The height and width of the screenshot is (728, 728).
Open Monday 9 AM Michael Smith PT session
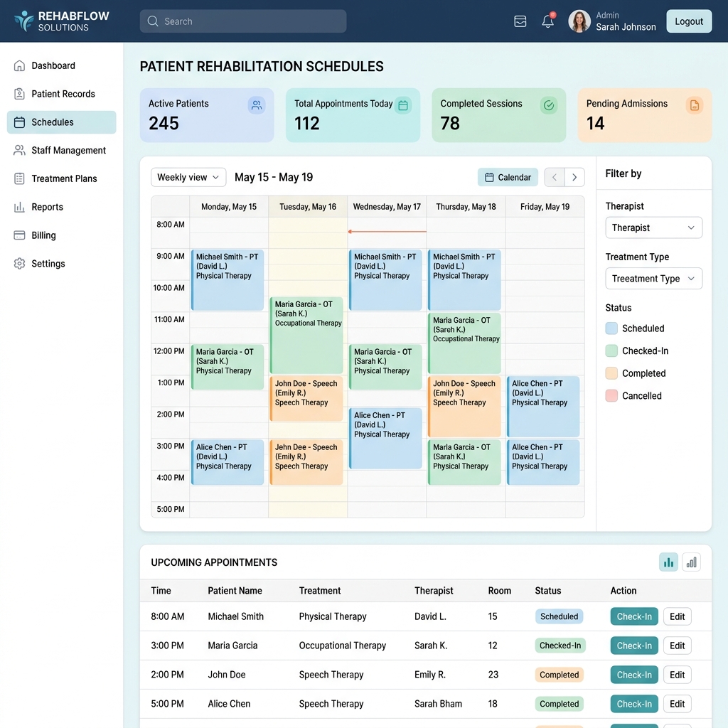click(227, 280)
